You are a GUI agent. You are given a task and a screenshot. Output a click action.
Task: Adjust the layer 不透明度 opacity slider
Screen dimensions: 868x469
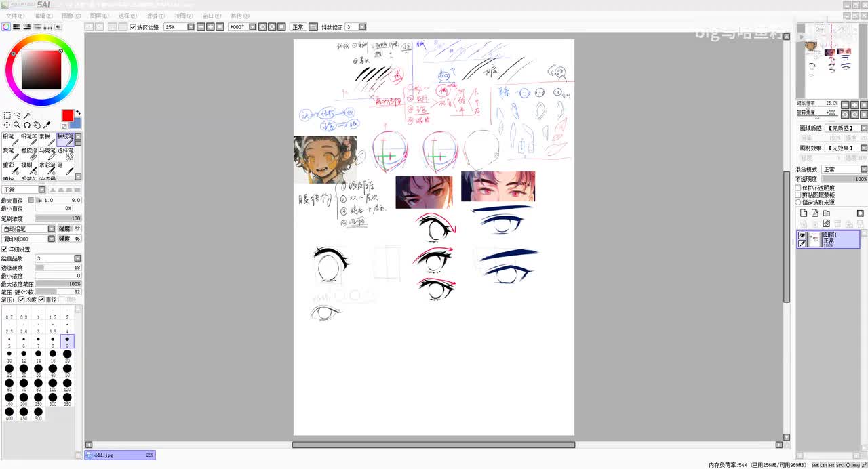coord(845,179)
